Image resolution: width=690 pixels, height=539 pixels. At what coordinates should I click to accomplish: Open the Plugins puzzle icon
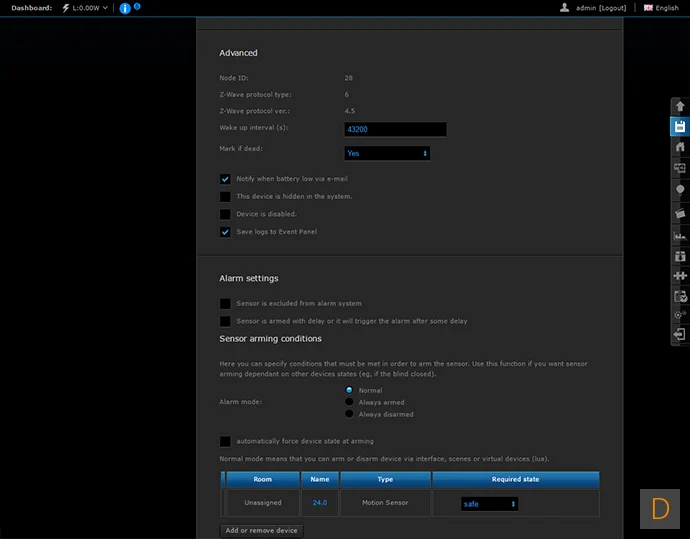coord(680,276)
